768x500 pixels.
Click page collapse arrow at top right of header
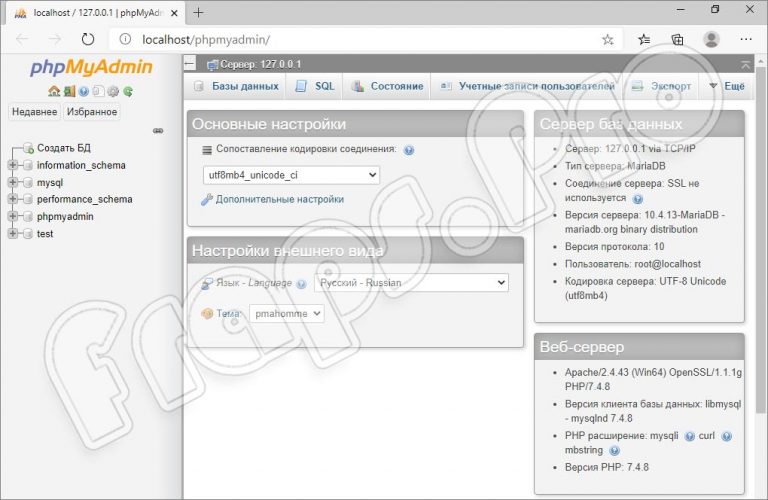[745, 65]
